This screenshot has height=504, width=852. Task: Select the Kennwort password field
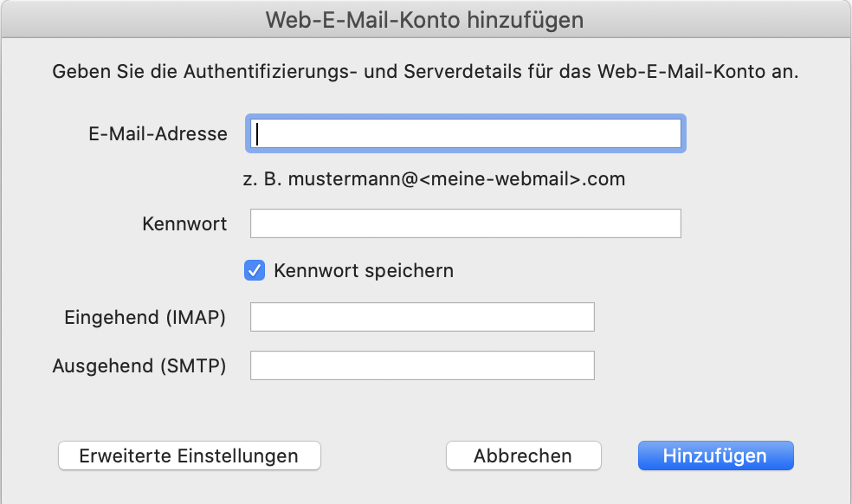click(x=465, y=223)
